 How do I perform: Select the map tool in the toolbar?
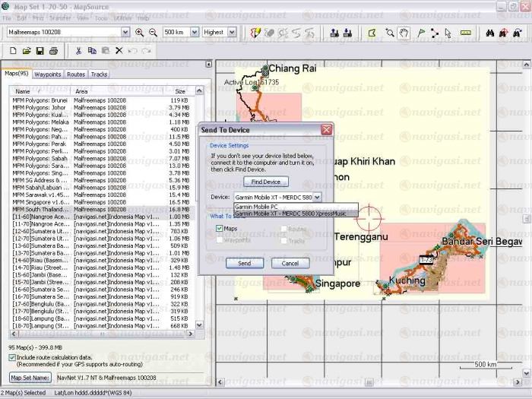pyautogui.click(x=372, y=33)
